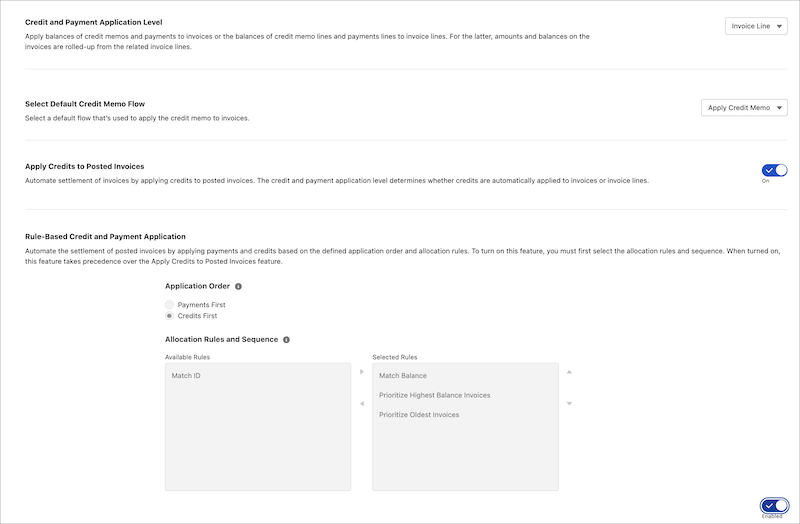Click the Payments First label
This screenshot has width=800, height=524.
click(202, 305)
